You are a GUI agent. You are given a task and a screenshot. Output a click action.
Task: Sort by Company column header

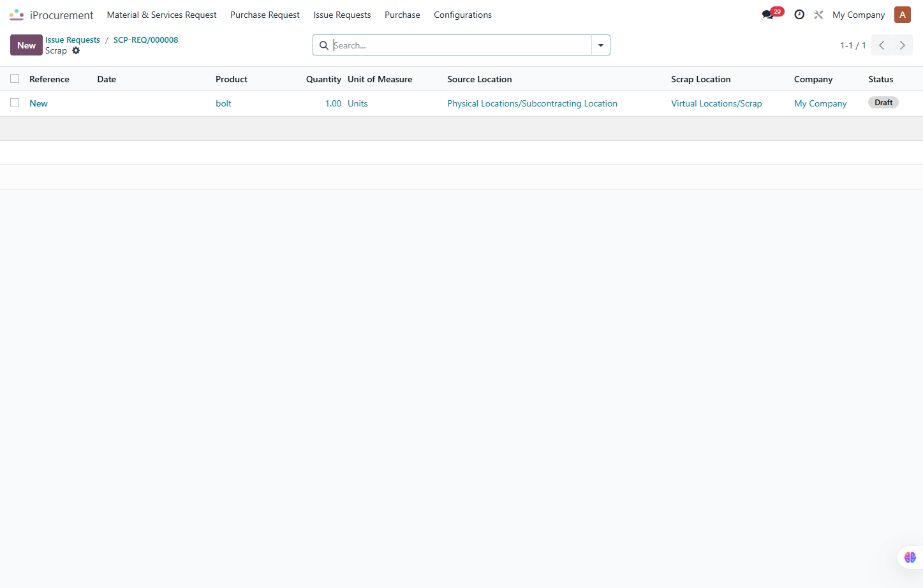tap(813, 79)
